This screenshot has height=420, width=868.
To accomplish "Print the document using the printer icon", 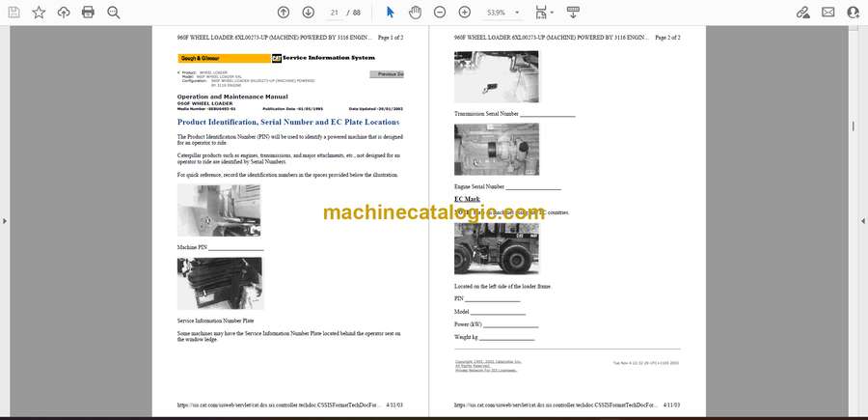I will click(88, 13).
